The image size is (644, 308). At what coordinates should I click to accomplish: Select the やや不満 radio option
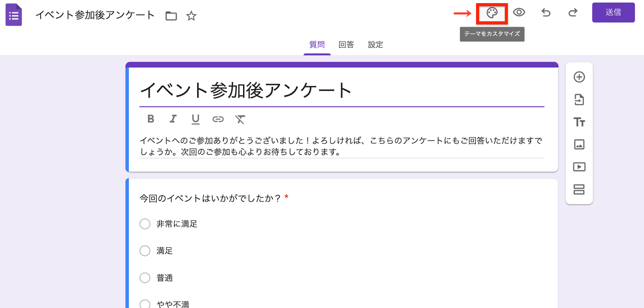[145, 304]
